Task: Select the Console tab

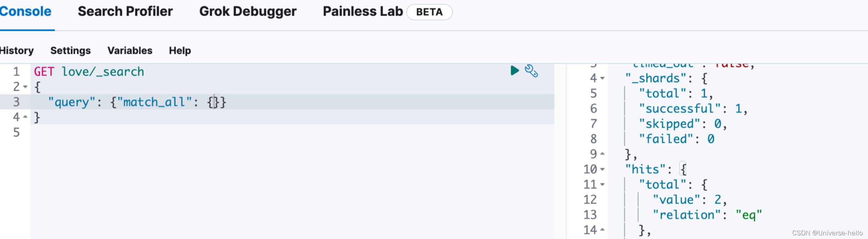Action: (25, 11)
